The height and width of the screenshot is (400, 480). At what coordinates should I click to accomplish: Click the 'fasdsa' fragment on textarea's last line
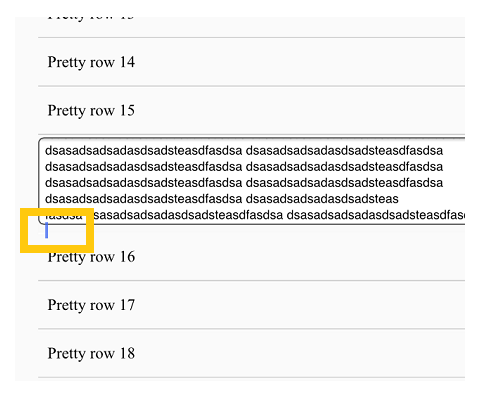pyautogui.click(x=64, y=215)
